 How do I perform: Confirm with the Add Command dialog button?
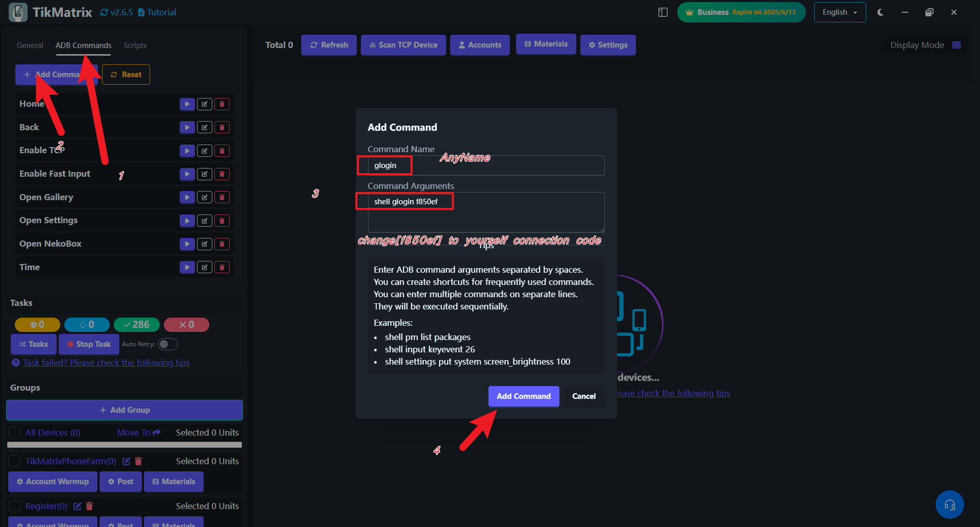pyautogui.click(x=524, y=396)
